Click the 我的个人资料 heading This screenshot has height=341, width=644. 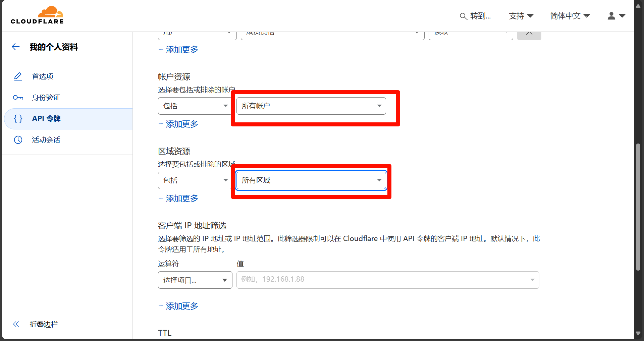[54, 47]
